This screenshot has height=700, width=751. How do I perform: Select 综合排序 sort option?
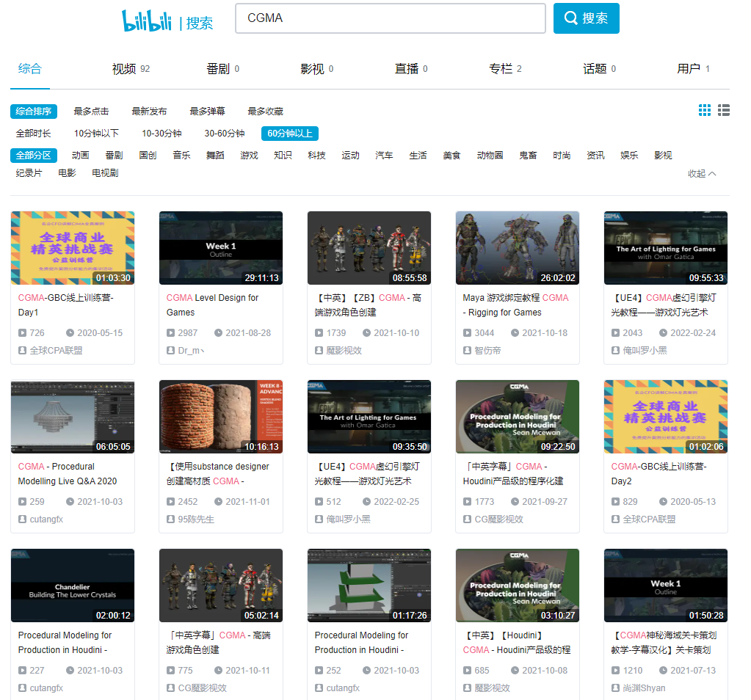pyautogui.click(x=34, y=111)
